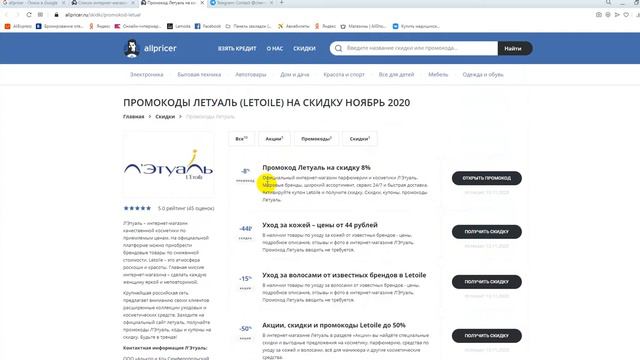Open a new tab with plus icon
Screen dimensions: 640x360
282,2
